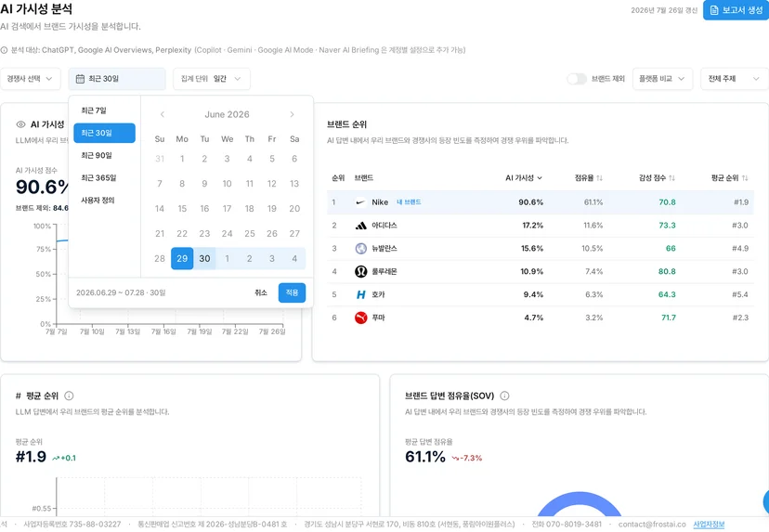Select the 최근 30일 preset in the list
Image resolution: width=769 pixels, height=532 pixels.
104,133
